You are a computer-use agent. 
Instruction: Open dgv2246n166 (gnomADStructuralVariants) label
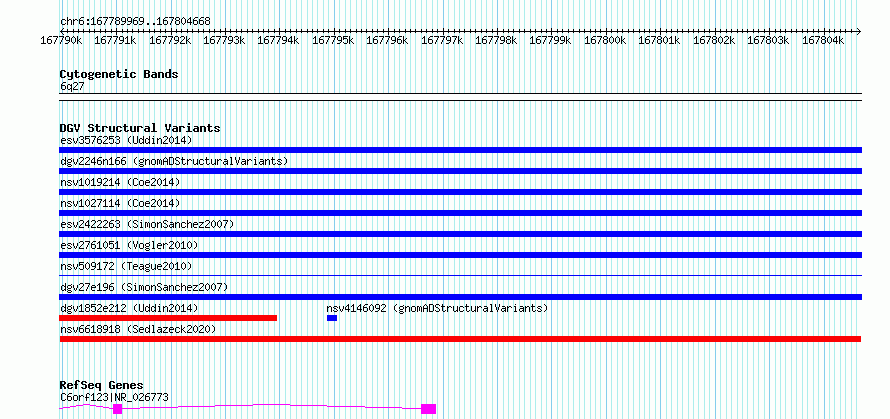[x=174, y=161]
